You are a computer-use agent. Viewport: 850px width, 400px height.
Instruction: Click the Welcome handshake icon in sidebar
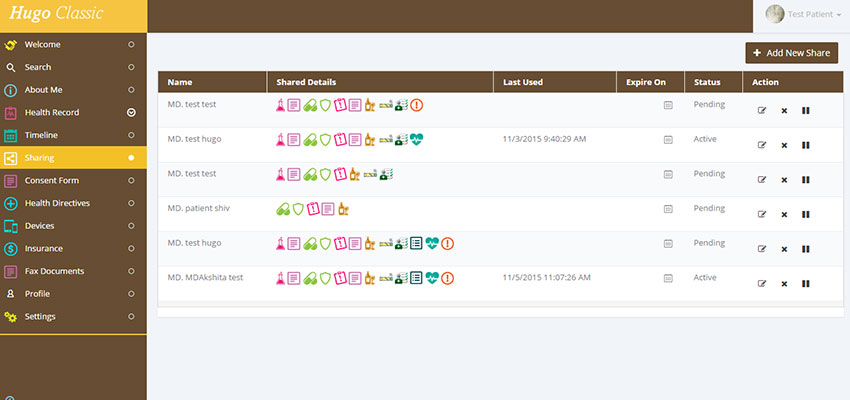(x=11, y=45)
